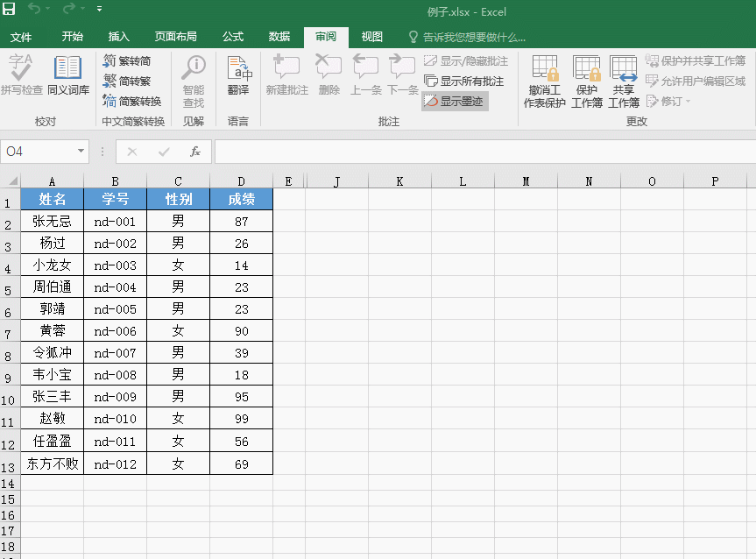Click cell containing nd-006
This screenshot has height=559, width=756.
pyautogui.click(x=116, y=331)
